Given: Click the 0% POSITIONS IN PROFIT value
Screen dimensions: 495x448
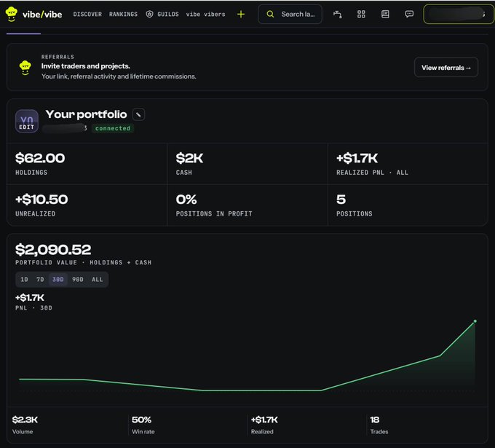Looking at the screenshot, I should pyautogui.click(x=186, y=200).
